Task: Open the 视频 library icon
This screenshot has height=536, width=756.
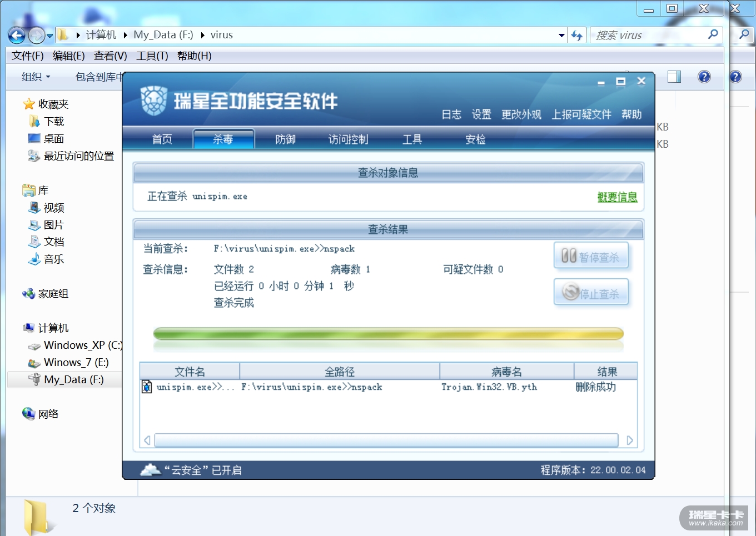Action: click(34, 207)
